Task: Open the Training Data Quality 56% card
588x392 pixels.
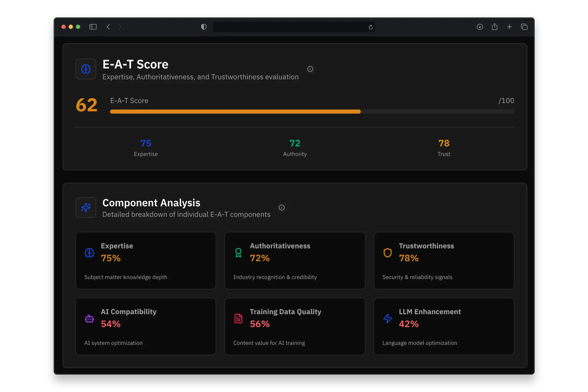Action: click(295, 326)
